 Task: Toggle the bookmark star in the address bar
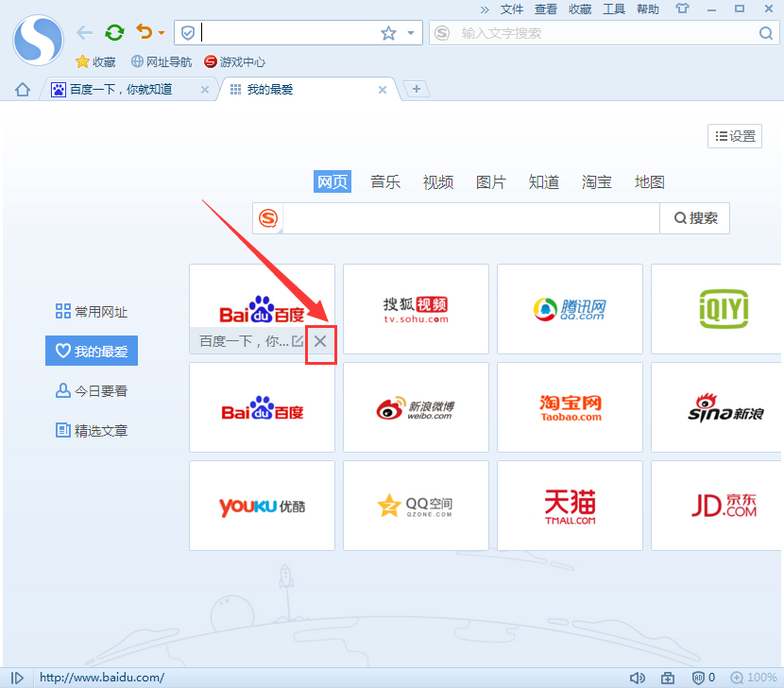pyautogui.click(x=387, y=32)
